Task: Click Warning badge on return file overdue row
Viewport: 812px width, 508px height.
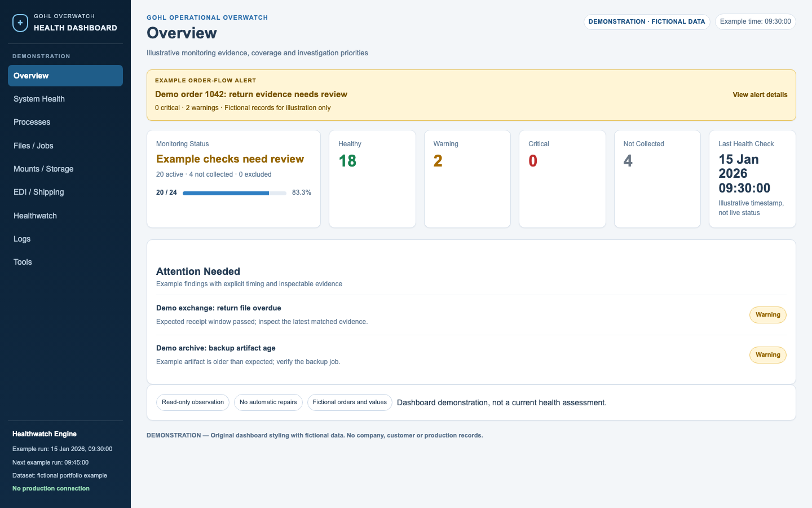Action: coord(768,315)
